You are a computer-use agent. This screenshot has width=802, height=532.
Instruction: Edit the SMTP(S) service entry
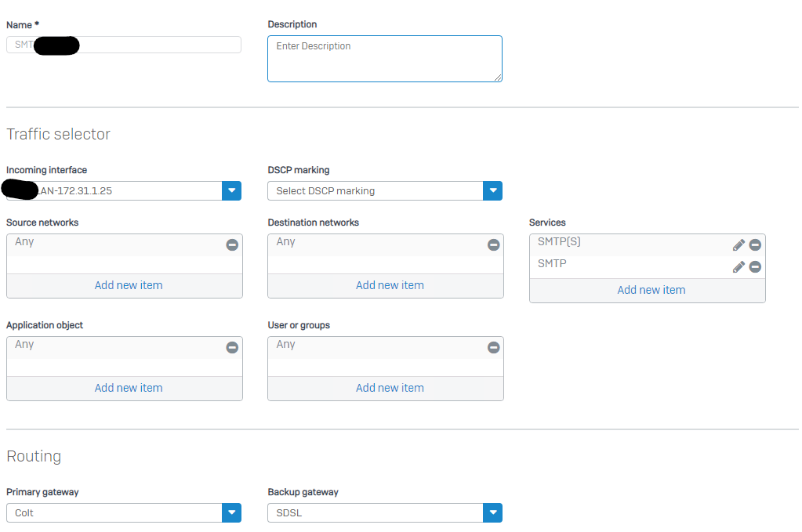(738, 244)
